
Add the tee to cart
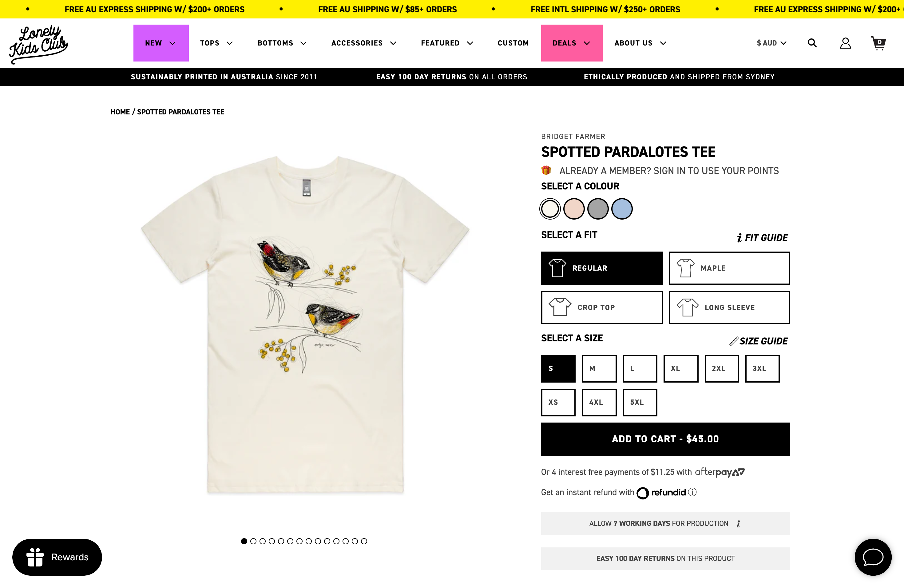[665, 439]
